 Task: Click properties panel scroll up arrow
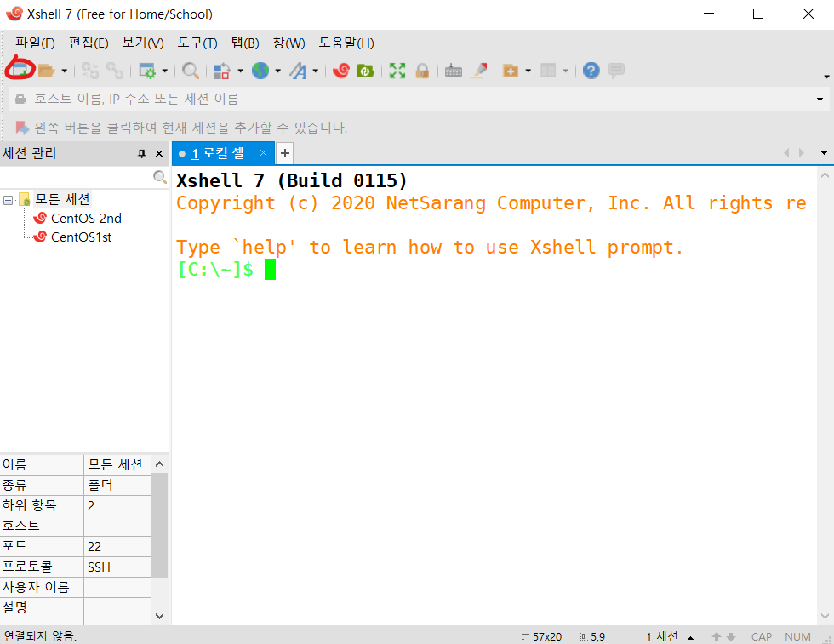[160, 464]
